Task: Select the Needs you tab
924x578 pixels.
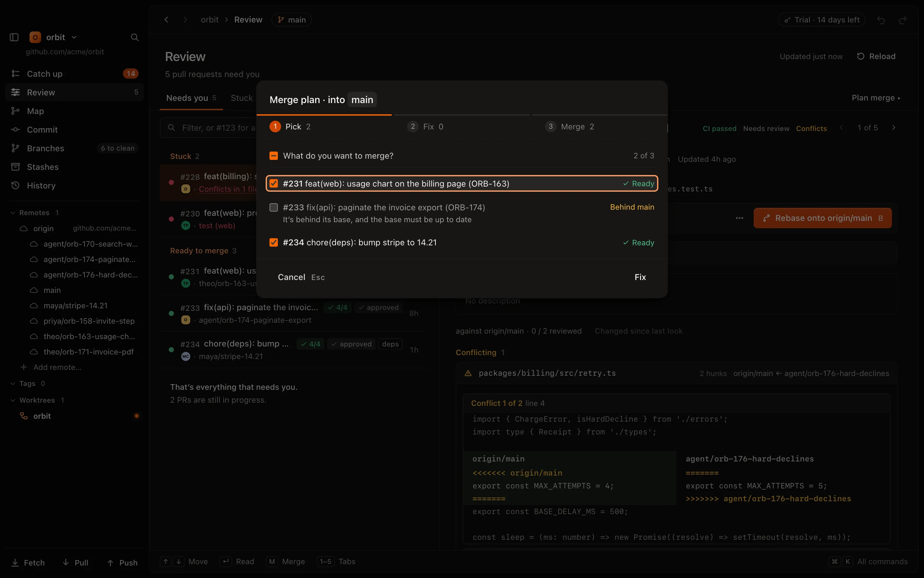Action: point(191,98)
